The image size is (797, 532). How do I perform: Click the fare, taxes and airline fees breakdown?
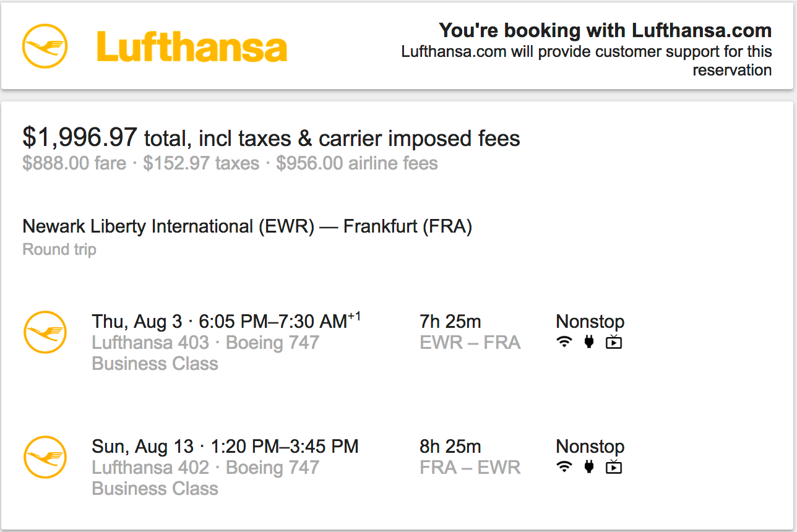(230, 163)
